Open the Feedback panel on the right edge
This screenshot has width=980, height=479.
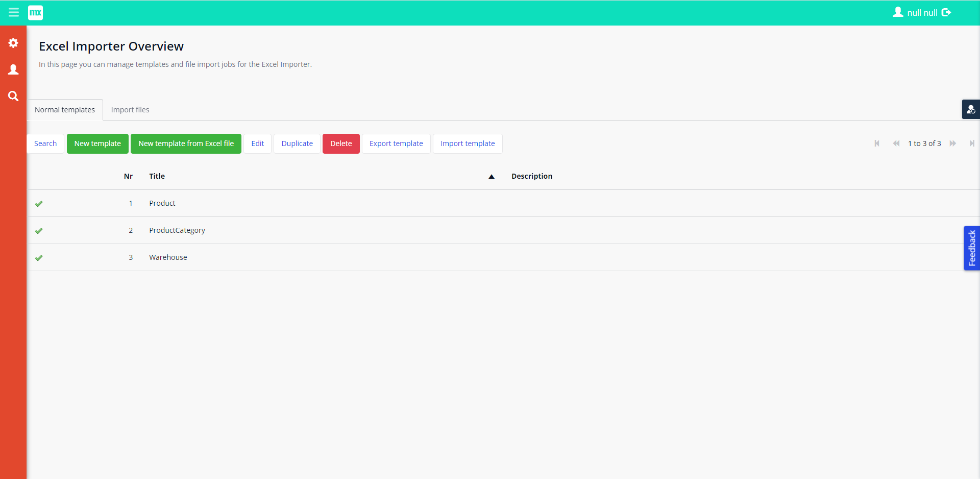click(x=972, y=248)
